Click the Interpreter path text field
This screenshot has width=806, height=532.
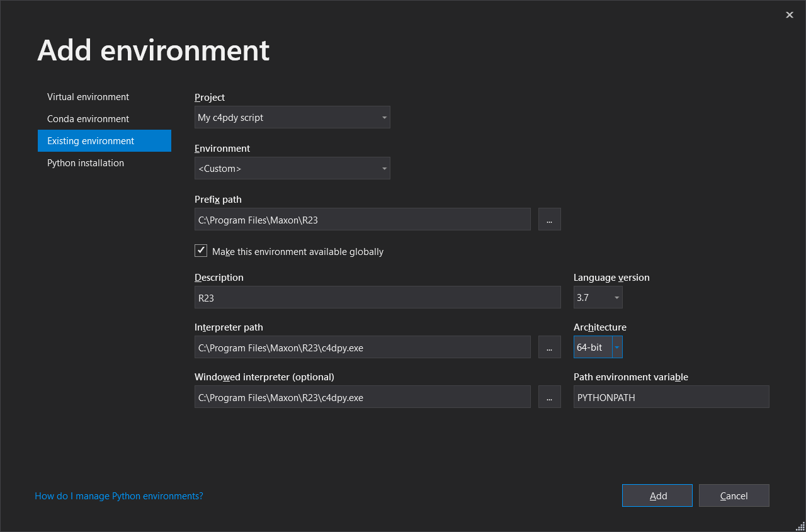point(362,347)
